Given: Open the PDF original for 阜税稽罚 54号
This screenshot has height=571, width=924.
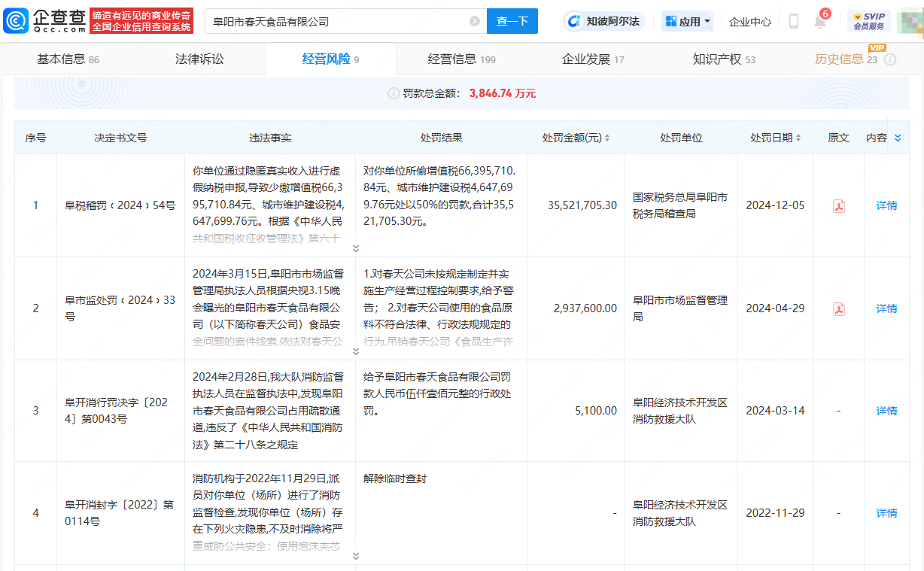Looking at the screenshot, I should 838,206.
